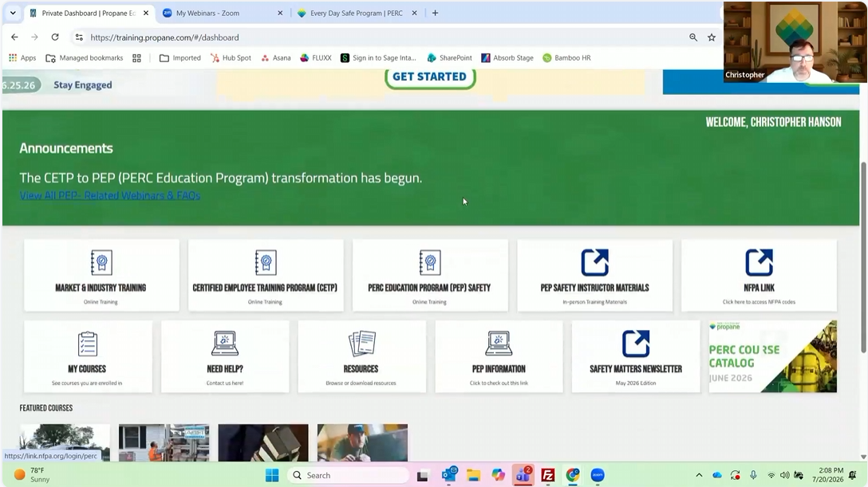Image resolution: width=868 pixels, height=487 pixels.
Task: Open a new browser tab
Action: (x=435, y=13)
